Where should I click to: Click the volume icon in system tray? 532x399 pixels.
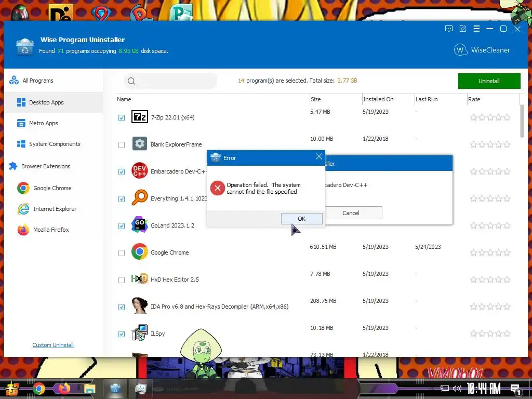[457, 389]
